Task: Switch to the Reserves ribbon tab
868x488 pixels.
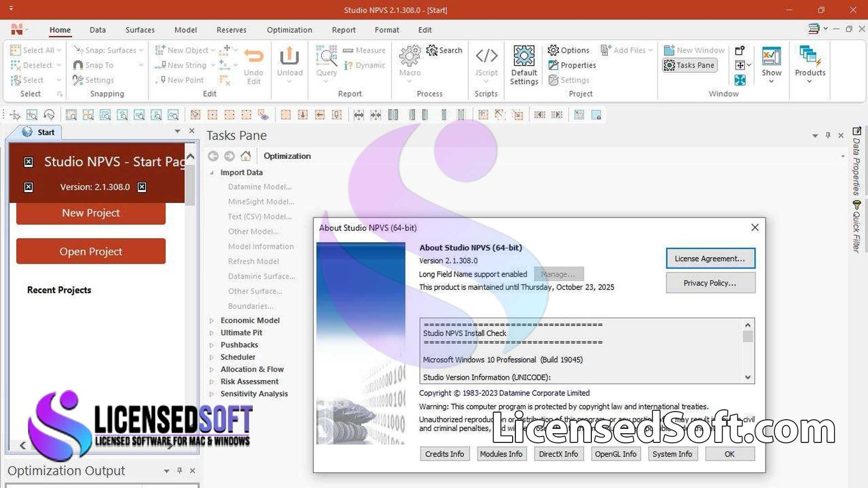Action: [232, 30]
